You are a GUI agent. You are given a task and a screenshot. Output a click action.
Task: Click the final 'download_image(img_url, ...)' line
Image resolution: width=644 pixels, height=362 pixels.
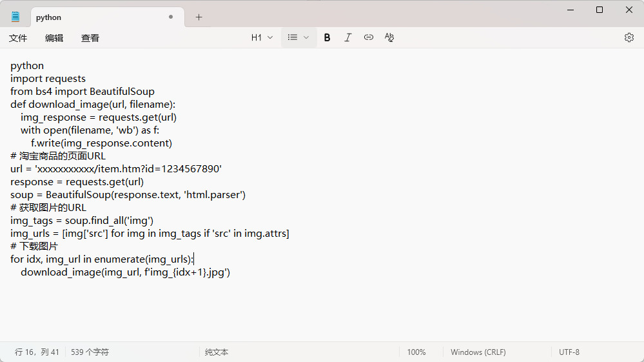(x=125, y=272)
